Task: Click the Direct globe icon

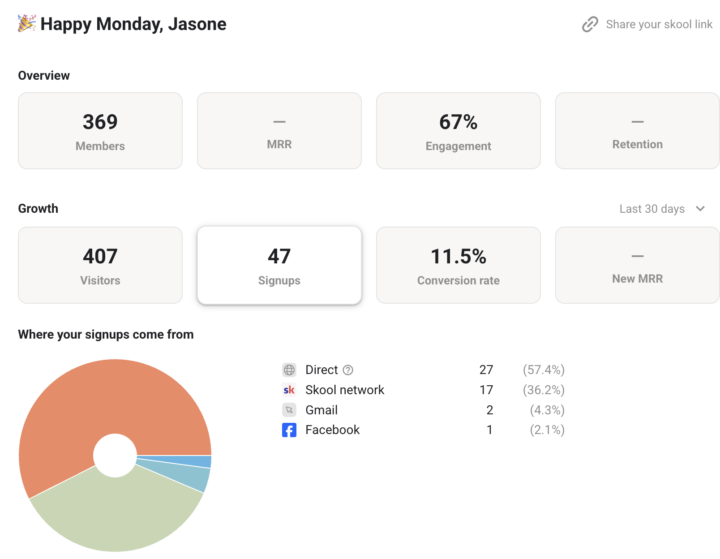Action: (x=289, y=370)
